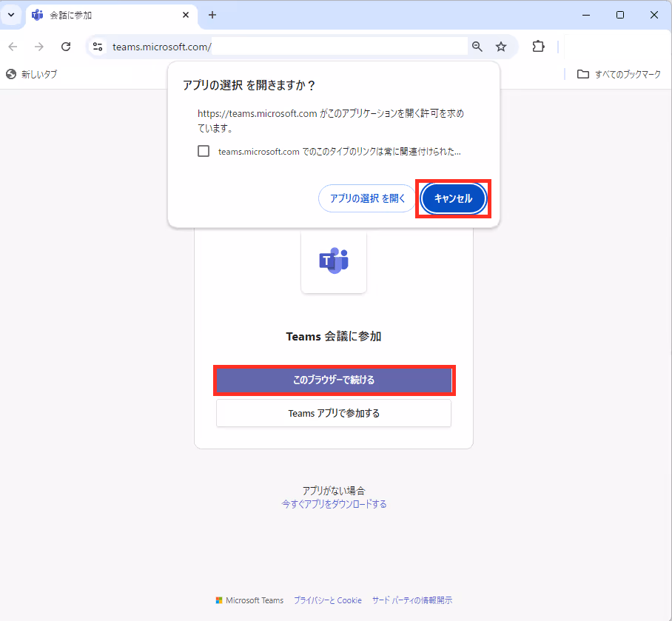Click the zoom magnifier icon in address bar
Screen dimensions: 672x621
(477, 47)
